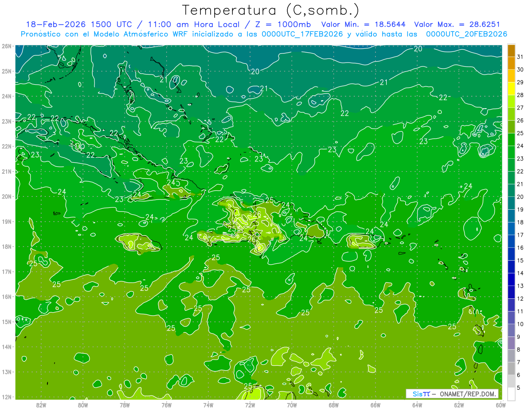
Task: Click the colorbar label "19"
Action: (520, 209)
